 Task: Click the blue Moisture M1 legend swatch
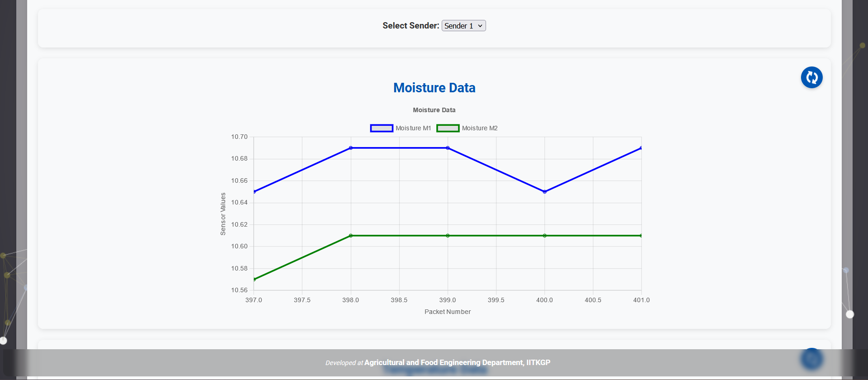pos(382,128)
